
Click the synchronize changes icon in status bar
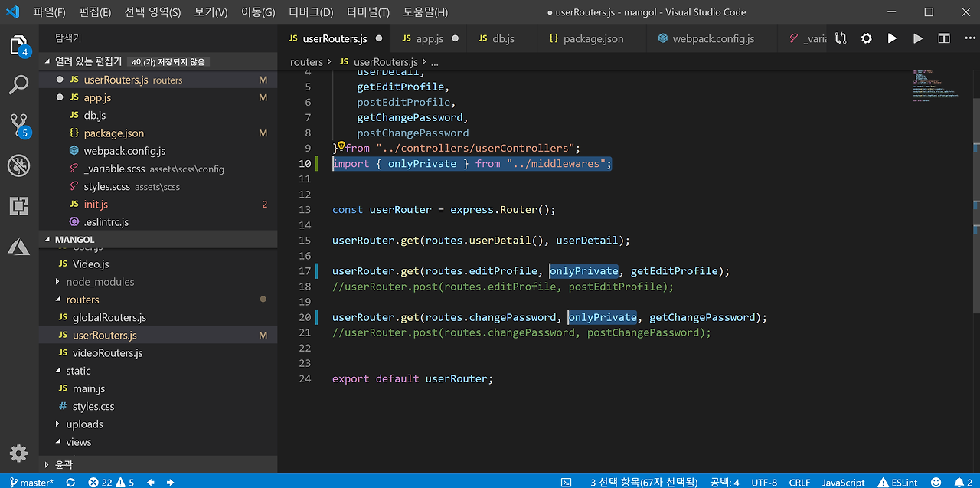[x=70, y=482]
